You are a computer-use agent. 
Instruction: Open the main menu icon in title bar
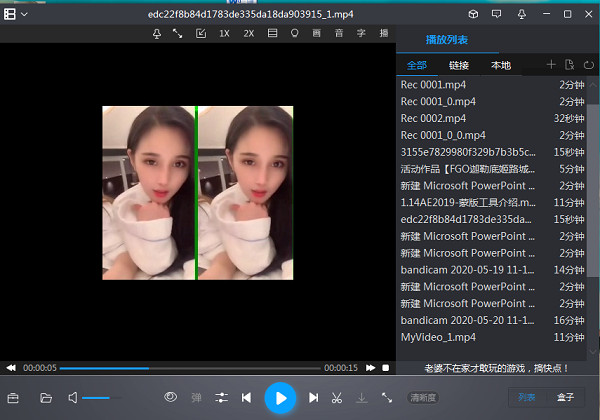coord(10,15)
